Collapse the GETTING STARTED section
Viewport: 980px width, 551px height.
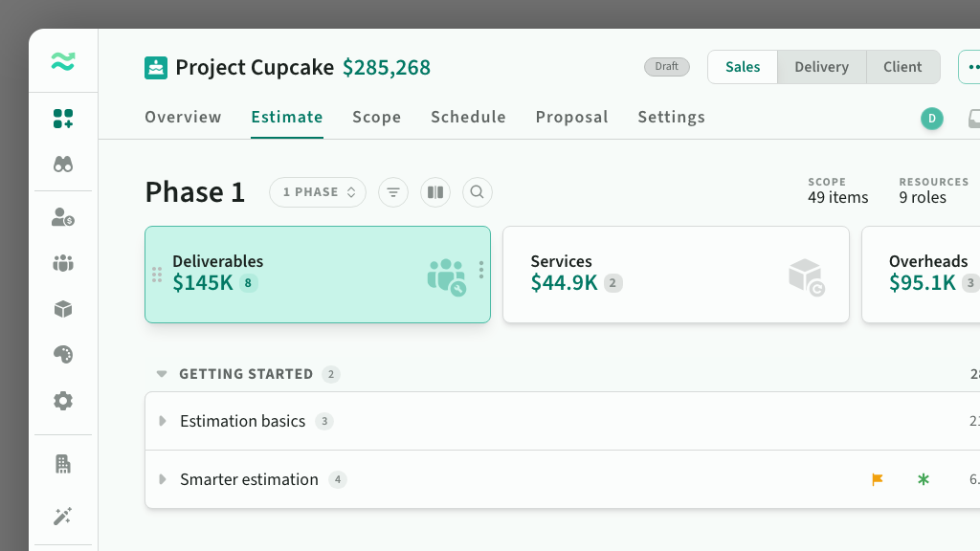pyautogui.click(x=162, y=374)
